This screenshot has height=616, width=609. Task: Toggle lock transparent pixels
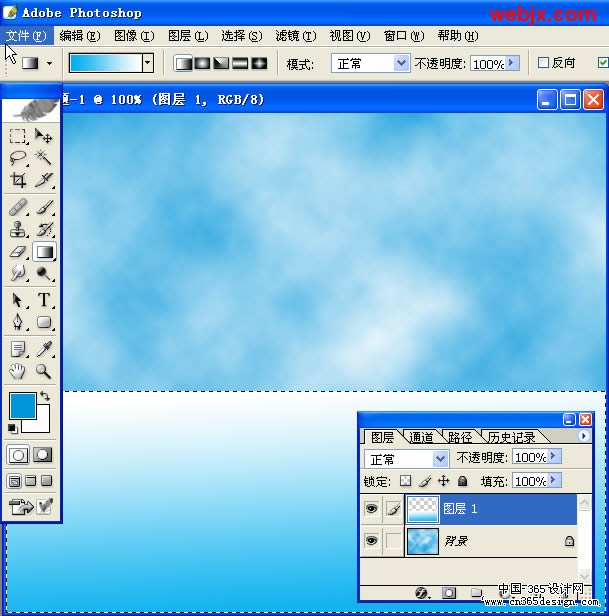coord(405,481)
